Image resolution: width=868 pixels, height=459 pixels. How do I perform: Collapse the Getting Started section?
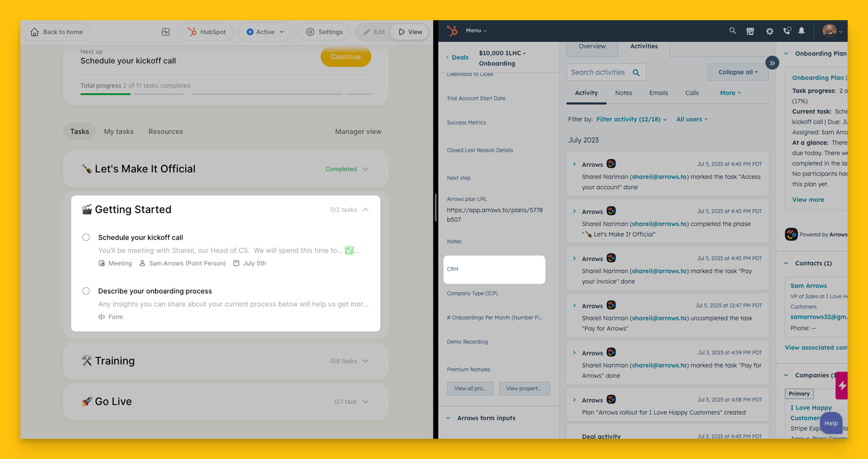tap(365, 210)
